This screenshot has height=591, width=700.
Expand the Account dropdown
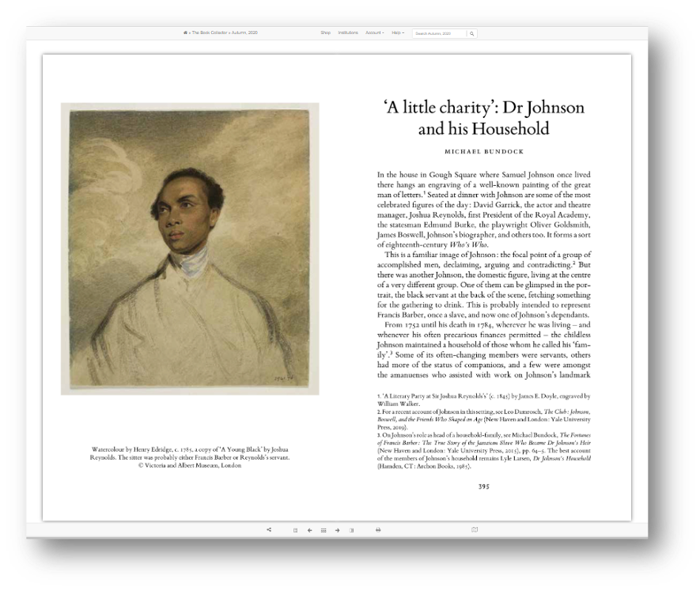coord(375,32)
